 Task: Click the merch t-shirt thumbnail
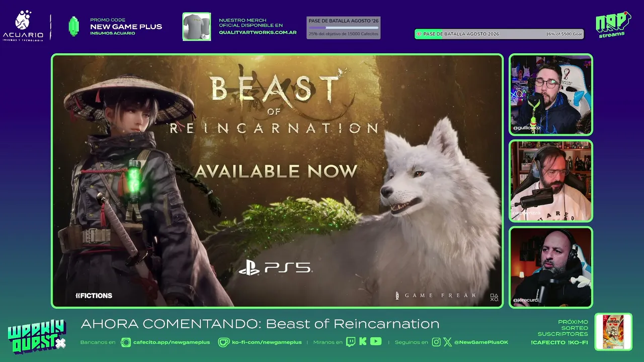pos(197,27)
